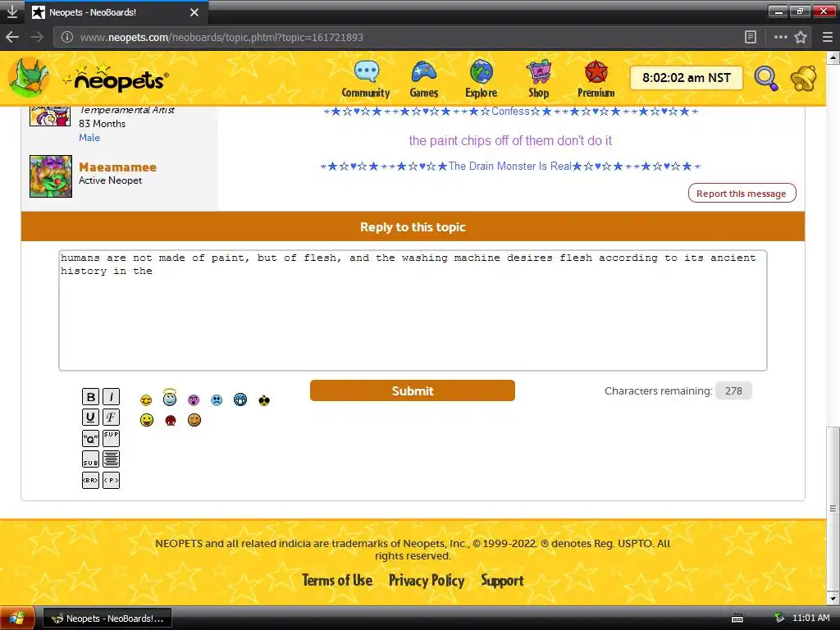Report this message
The height and width of the screenshot is (630, 840).
tap(742, 194)
